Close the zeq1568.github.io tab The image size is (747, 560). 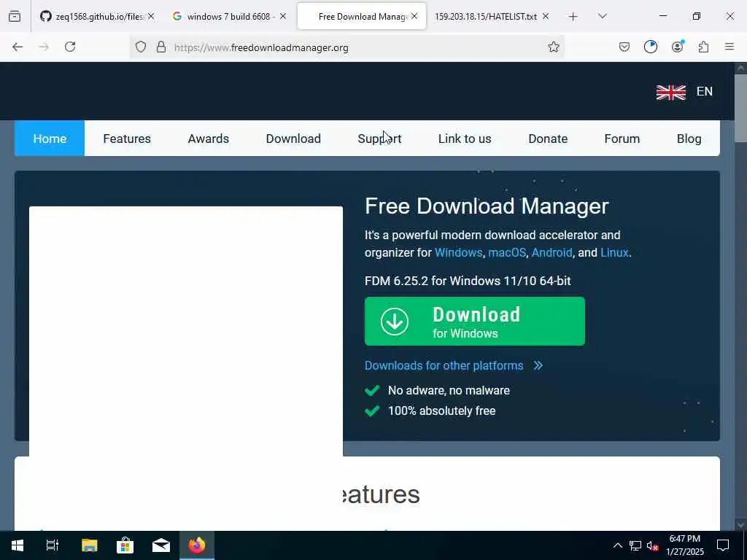click(x=151, y=16)
